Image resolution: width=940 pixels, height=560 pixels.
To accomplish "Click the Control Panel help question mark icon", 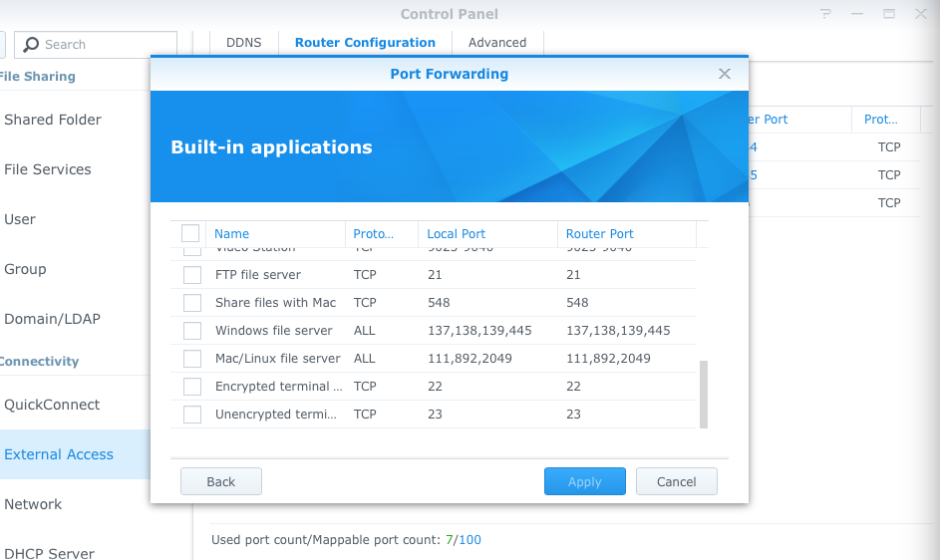I will [825, 14].
